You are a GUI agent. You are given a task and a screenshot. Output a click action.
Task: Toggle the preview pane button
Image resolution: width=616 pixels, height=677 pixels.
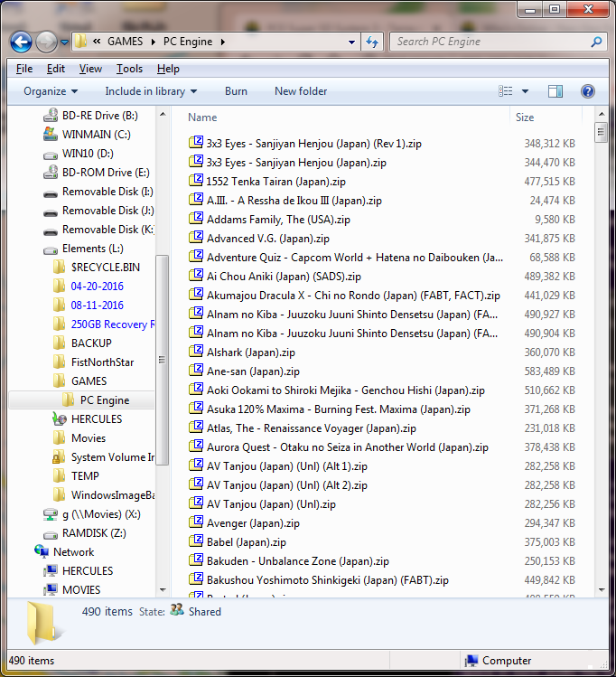555,91
